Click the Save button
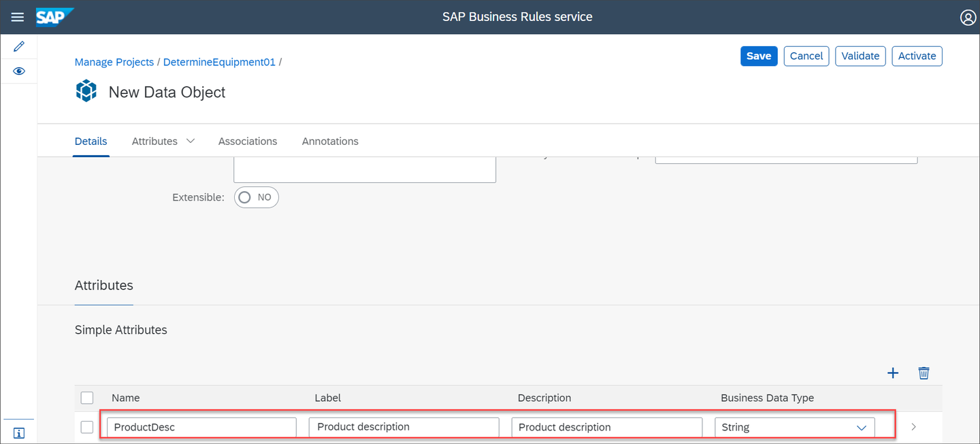980x444 pixels. point(759,56)
